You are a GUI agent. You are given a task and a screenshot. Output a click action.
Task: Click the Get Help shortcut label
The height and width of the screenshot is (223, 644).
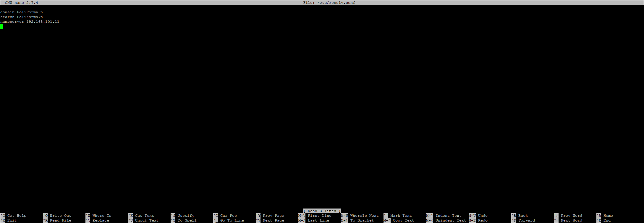[x=17, y=216]
